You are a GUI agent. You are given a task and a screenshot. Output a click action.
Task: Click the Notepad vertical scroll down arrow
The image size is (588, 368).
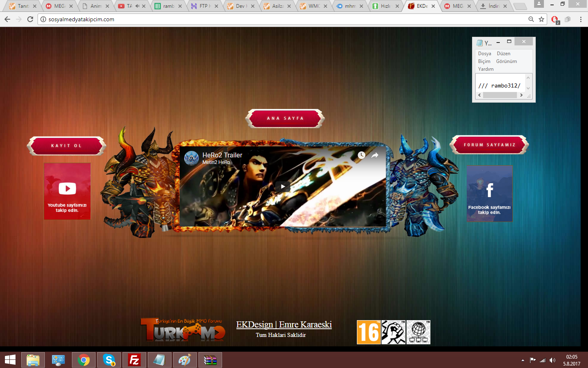coord(528,88)
